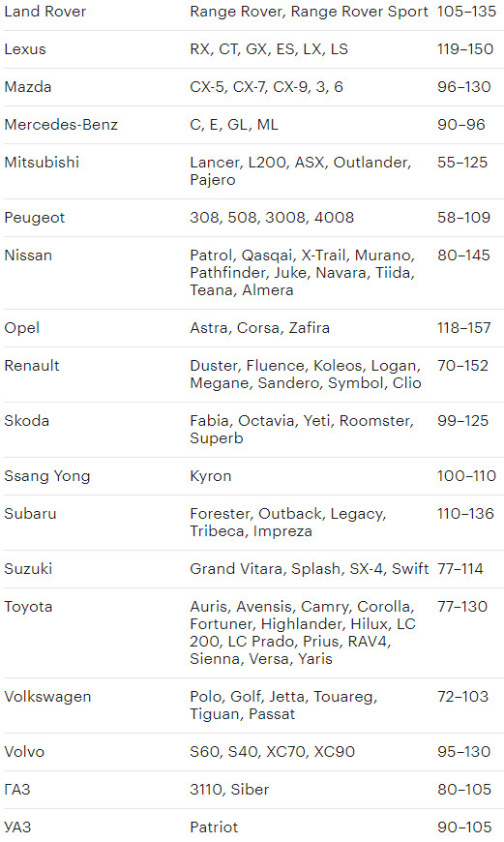
Task: Click the Mitsubishi brand name
Action: pos(42,163)
